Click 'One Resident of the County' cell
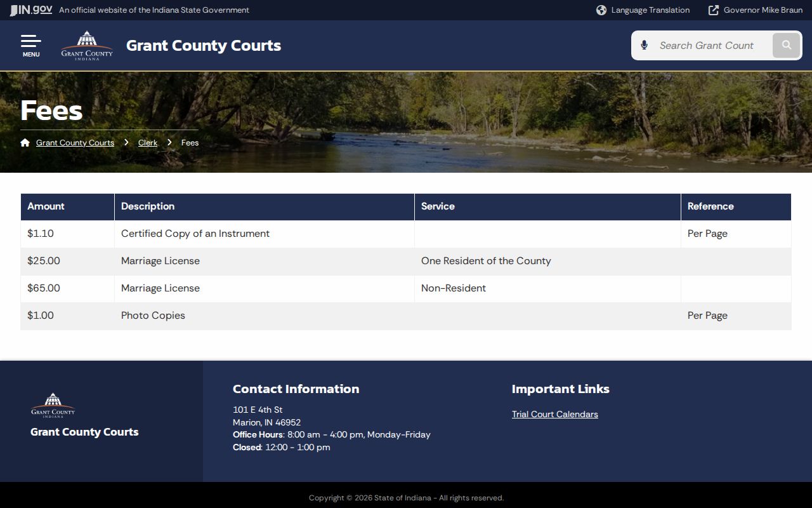This screenshot has width=812, height=508. tap(547, 261)
